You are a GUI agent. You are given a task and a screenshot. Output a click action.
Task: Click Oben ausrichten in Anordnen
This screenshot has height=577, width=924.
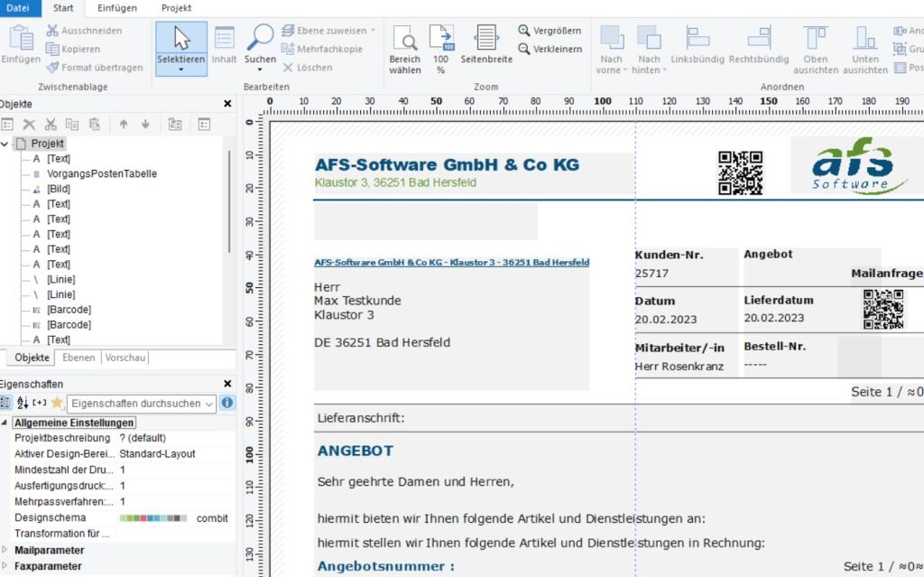[x=816, y=50]
